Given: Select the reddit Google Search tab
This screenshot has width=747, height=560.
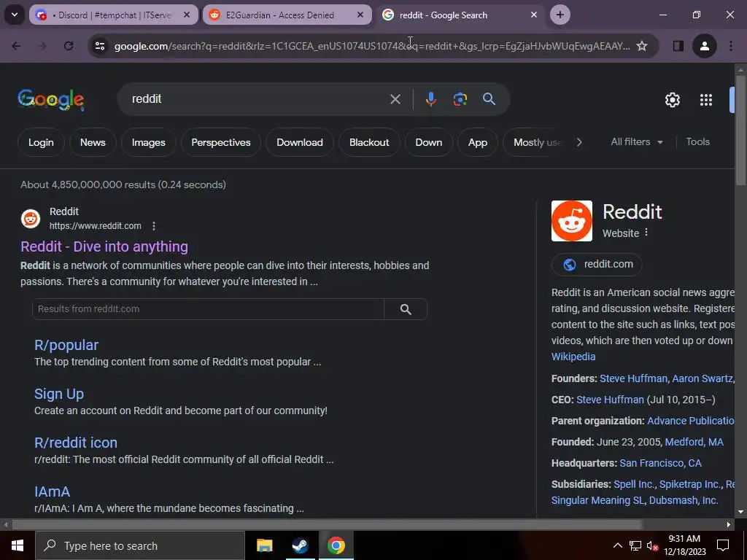Looking at the screenshot, I should pyautogui.click(x=460, y=15).
